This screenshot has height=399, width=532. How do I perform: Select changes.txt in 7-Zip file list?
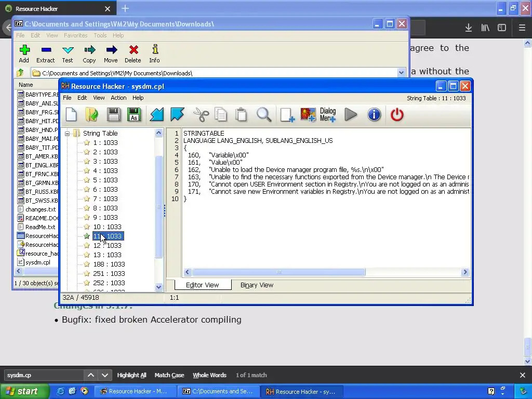click(41, 209)
